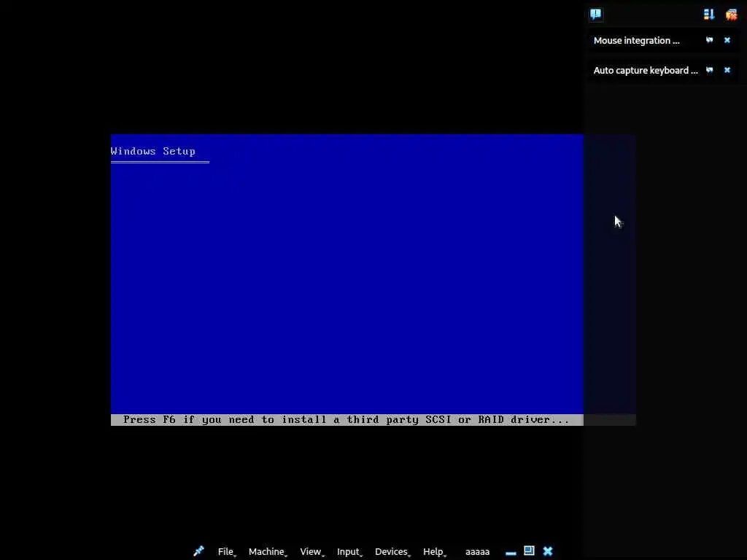
Task: Open the Machine menu
Action: pyautogui.click(x=267, y=551)
